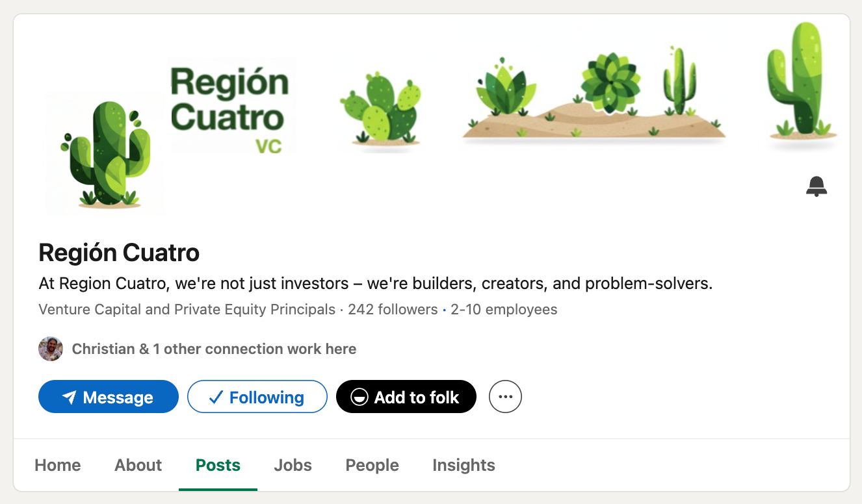Viewport: 862px width, 504px height.
Task: Open the Jobs tab
Action: pyautogui.click(x=292, y=465)
